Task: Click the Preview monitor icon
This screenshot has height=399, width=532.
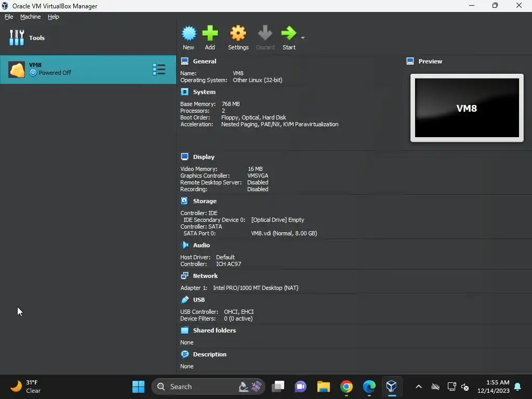Action: click(410, 61)
